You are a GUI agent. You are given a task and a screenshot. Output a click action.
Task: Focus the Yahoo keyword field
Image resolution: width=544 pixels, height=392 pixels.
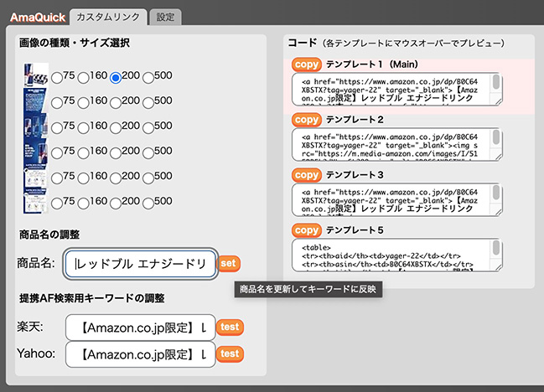click(x=141, y=354)
